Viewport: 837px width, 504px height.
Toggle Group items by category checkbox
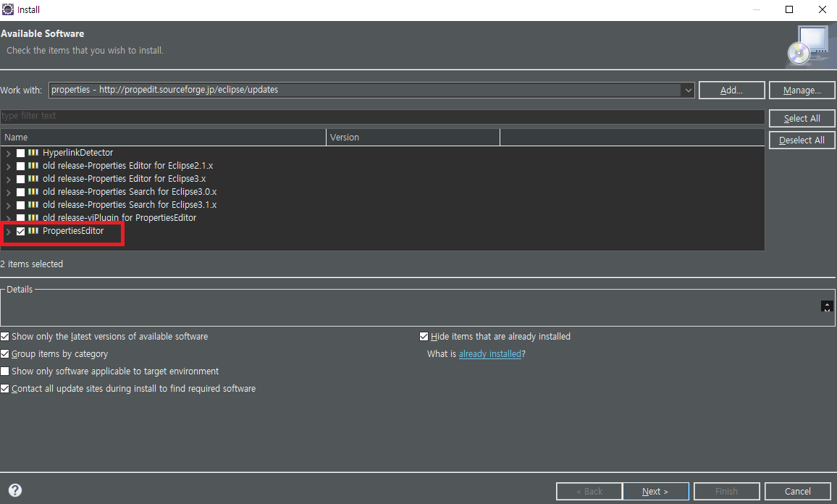[5, 354]
